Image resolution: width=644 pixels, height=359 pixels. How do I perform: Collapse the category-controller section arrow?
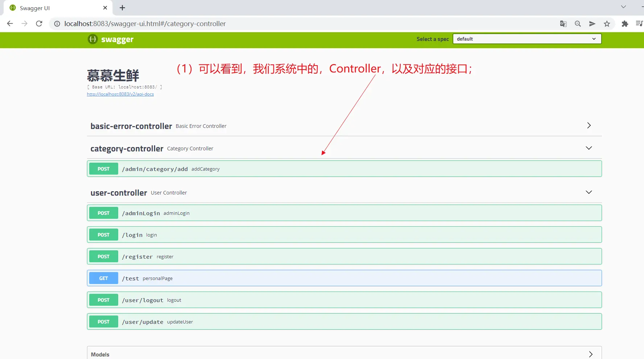[589, 148]
